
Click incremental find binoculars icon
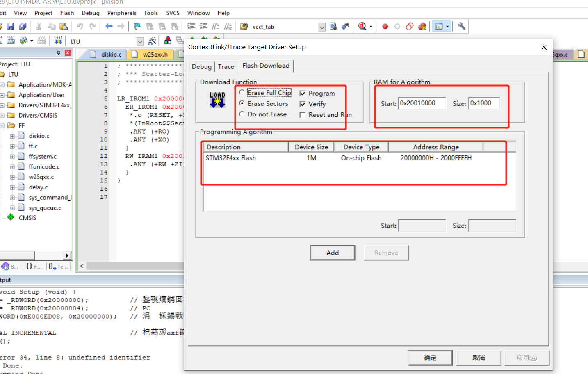pyautogui.click(x=346, y=27)
